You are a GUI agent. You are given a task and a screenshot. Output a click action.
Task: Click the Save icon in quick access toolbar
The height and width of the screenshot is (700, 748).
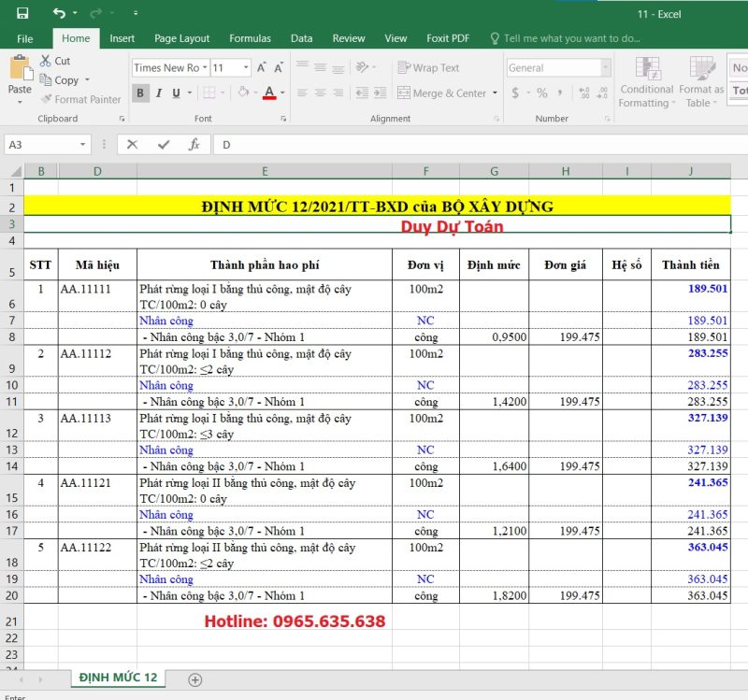click(22, 13)
